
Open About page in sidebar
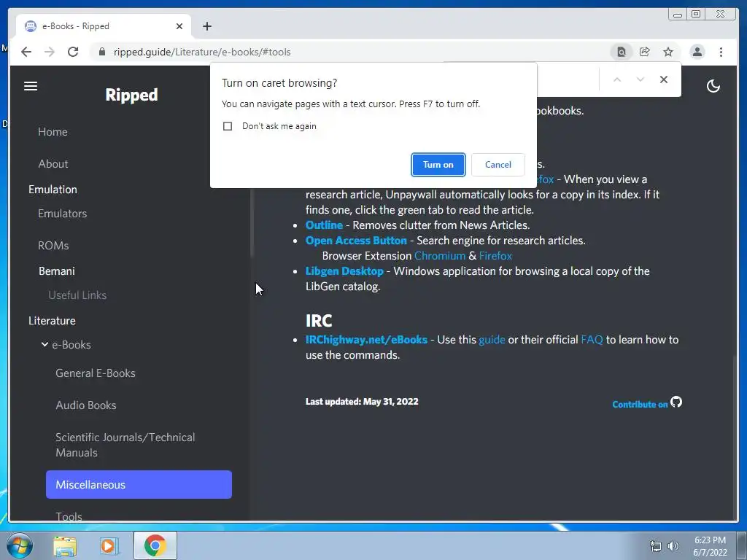pyautogui.click(x=53, y=164)
